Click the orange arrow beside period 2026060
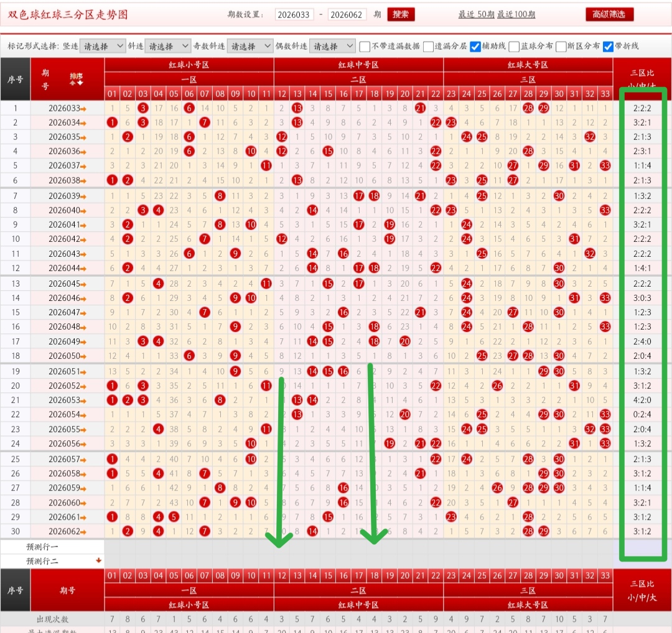Image resolution: width=672 pixels, height=633 pixels. tap(83, 503)
